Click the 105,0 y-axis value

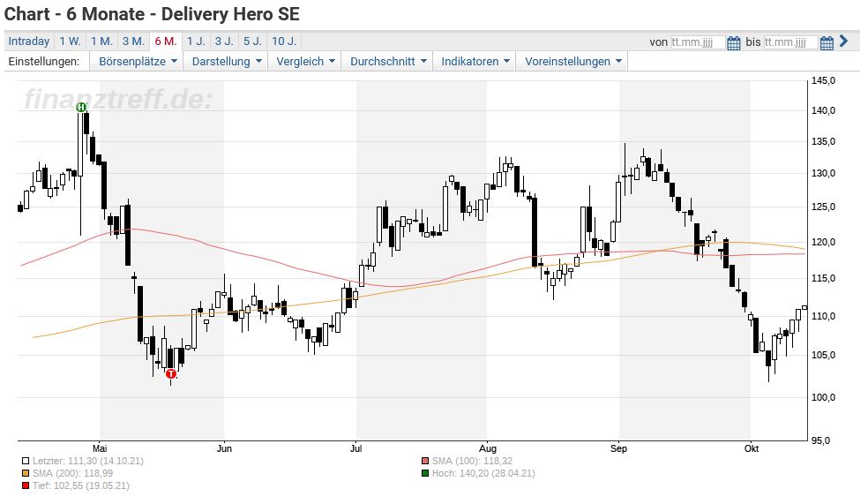click(823, 355)
